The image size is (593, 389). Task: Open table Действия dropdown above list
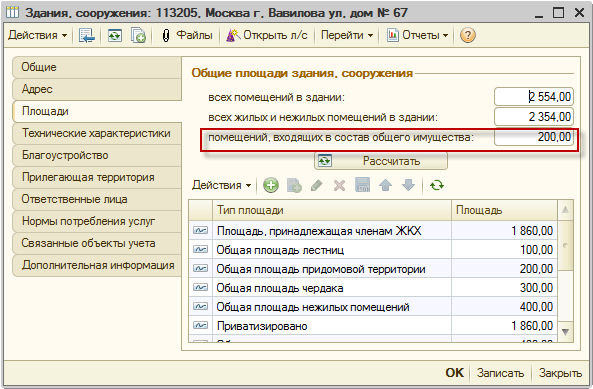tap(221, 185)
